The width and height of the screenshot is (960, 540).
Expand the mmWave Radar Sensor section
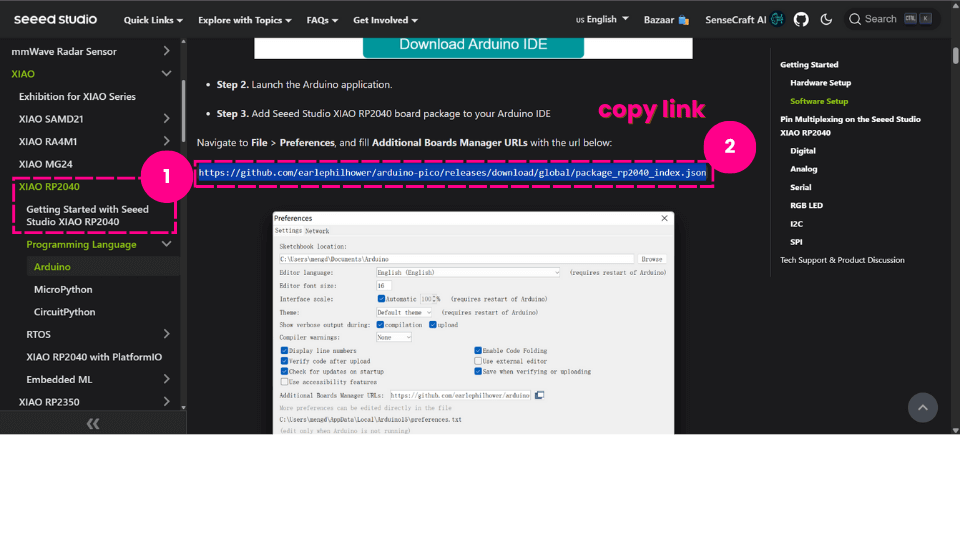click(x=166, y=51)
